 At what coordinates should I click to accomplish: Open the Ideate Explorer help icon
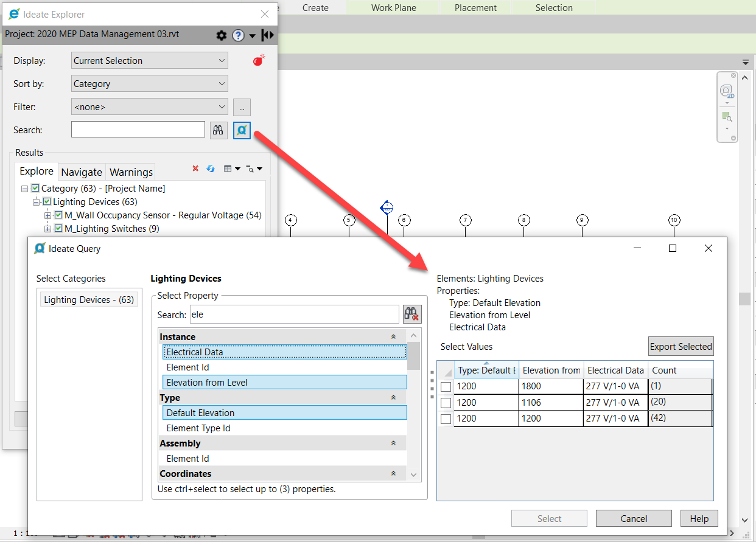[238, 35]
